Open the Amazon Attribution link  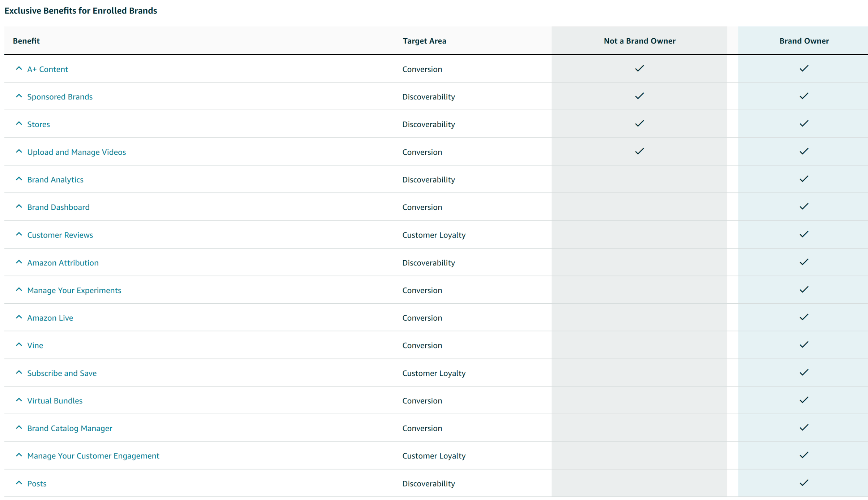pyautogui.click(x=63, y=263)
